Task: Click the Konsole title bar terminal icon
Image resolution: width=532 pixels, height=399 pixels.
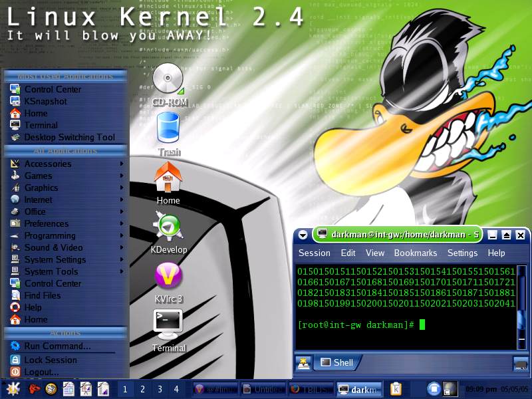Action: 322,234
